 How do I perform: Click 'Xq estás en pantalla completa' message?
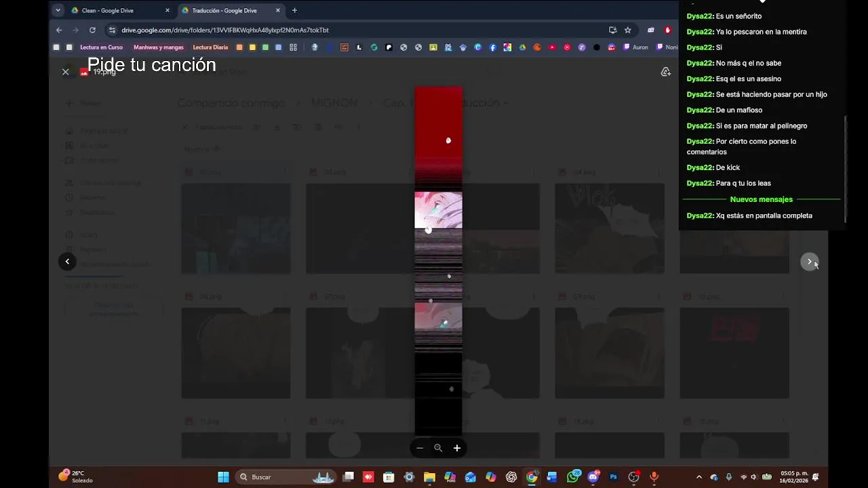pos(764,216)
